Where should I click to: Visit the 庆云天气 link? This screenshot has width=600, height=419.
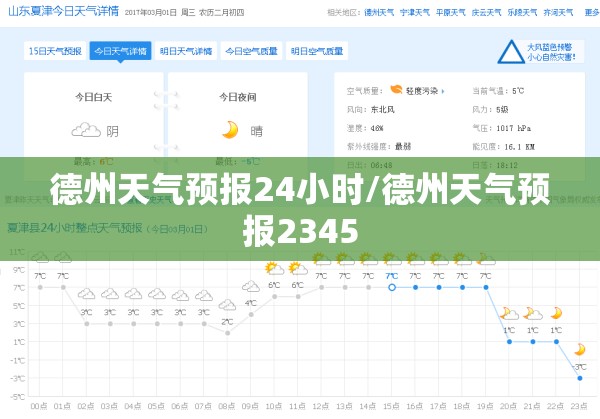486,13
